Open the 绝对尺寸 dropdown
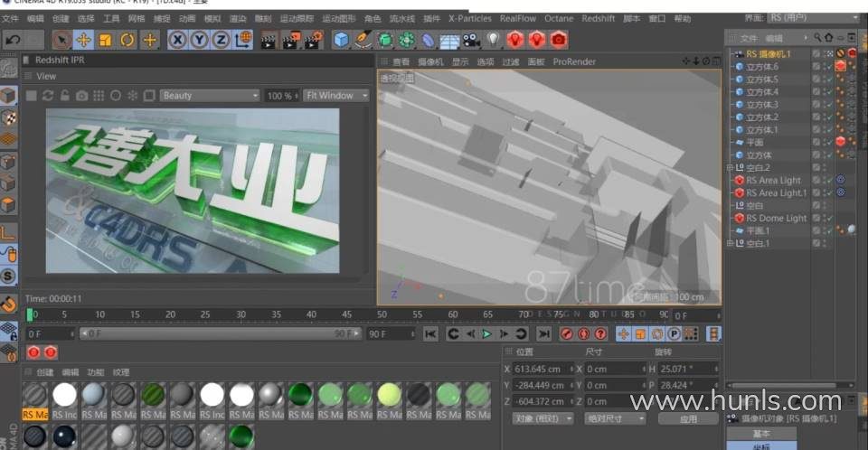Image resolution: width=868 pixels, height=450 pixels. point(615,418)
